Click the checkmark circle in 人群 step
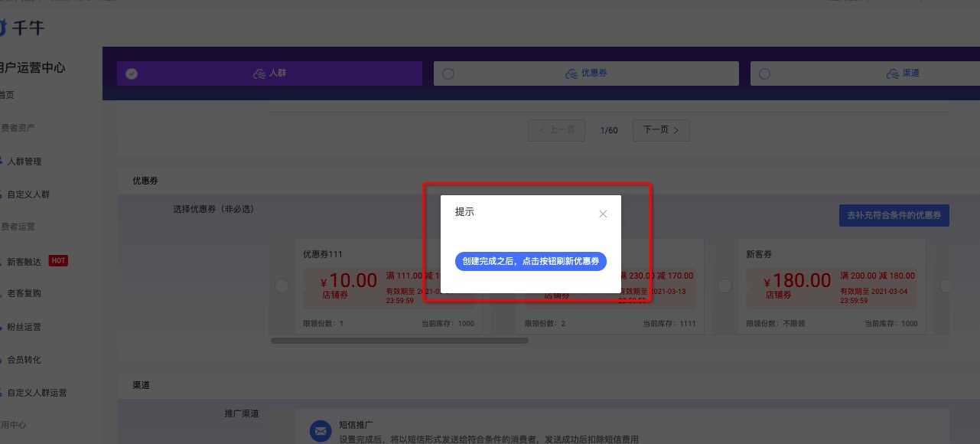This screenshot has height=444, width=980. (x=132, y=74)
